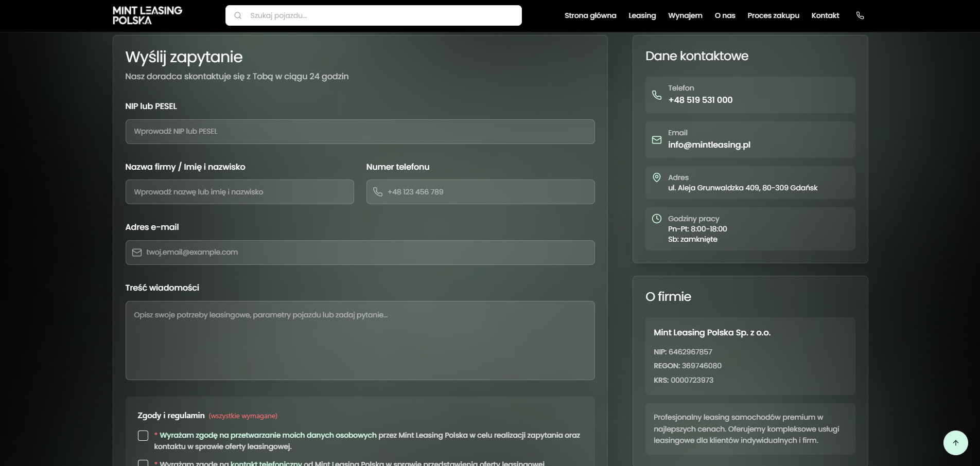Viewport: 980px width, 466px height.
Task: Click the '(wszystkie wymagane)' red note
Action: [243, 416]
